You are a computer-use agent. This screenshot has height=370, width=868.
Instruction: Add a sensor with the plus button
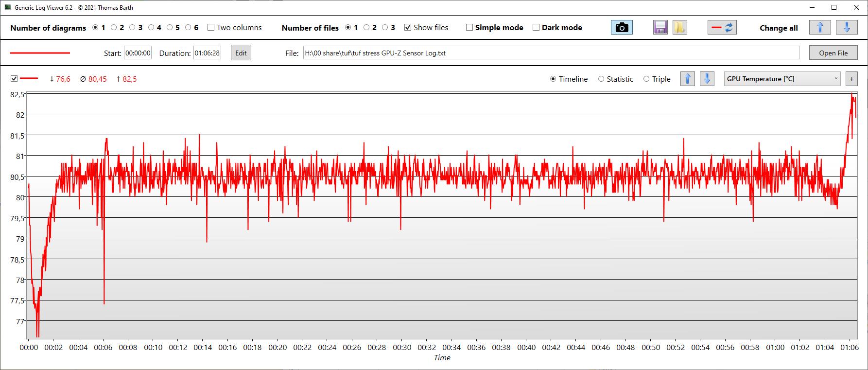coord(851,79)
